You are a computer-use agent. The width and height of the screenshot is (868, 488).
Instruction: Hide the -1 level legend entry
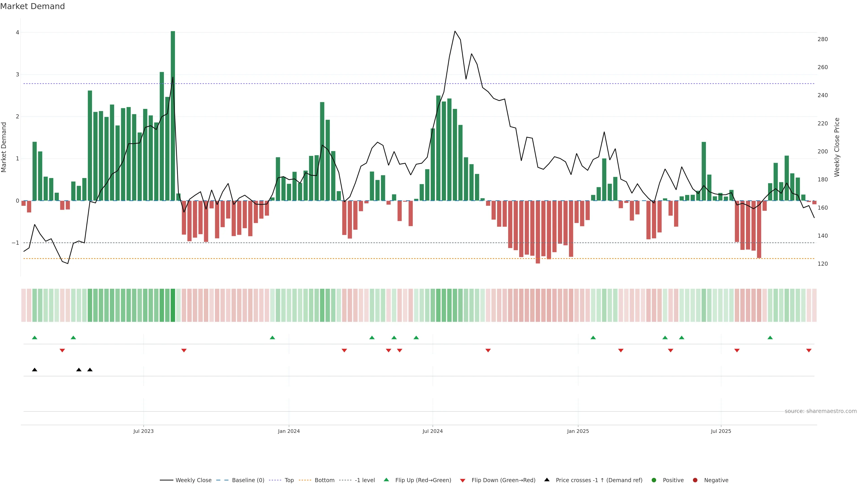365,480
